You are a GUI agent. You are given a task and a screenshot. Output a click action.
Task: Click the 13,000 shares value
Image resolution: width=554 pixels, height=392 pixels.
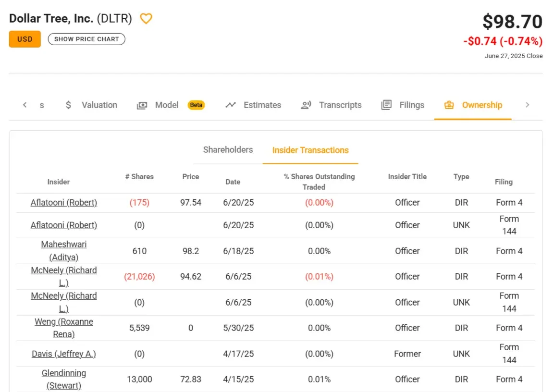139,380
